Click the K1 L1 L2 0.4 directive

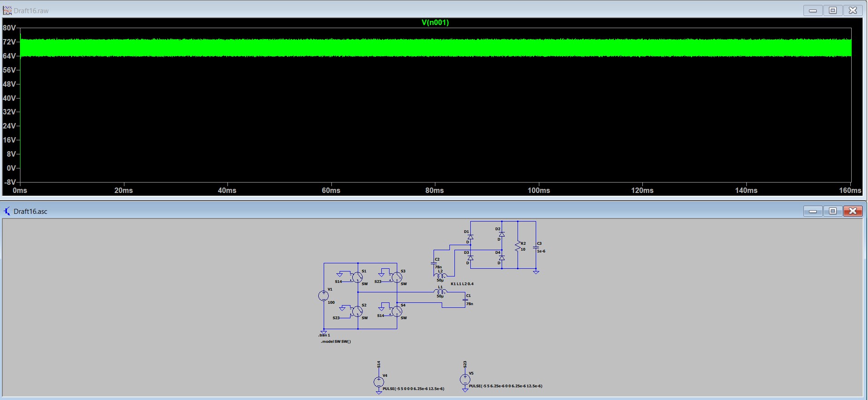(x=462, y=284)
